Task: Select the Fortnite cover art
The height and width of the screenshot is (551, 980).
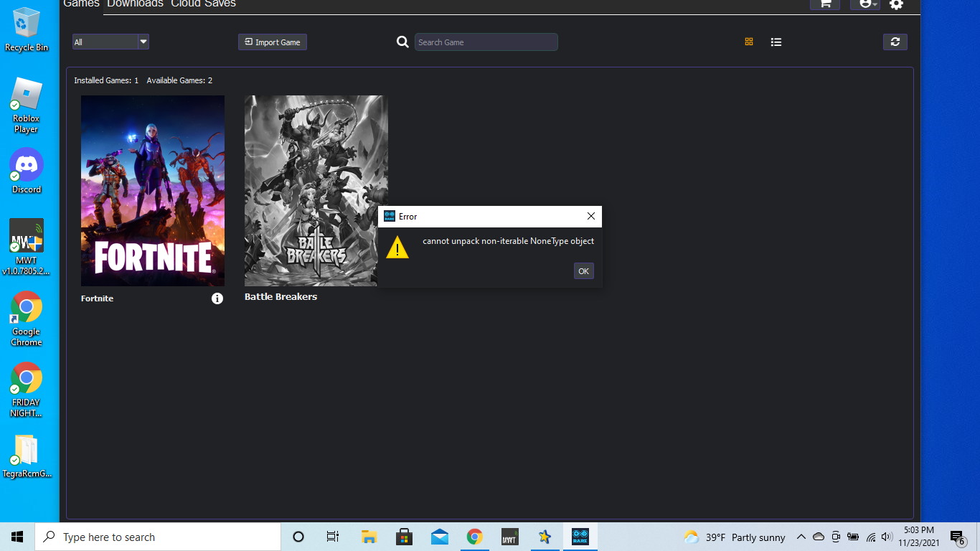Action: point(153,191)
